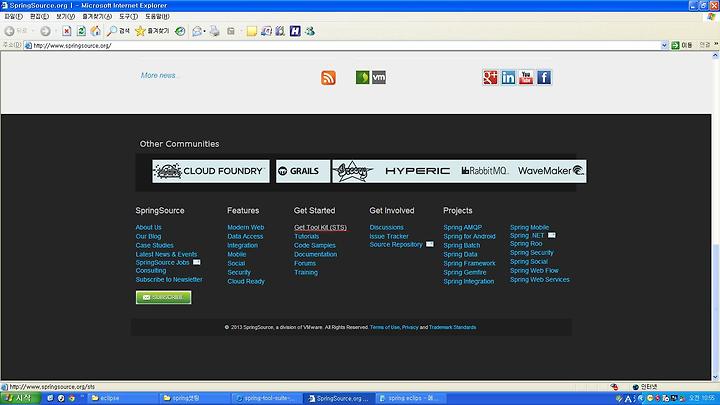720x405 pixels.
Task: Open the YouTube social icon
Action: tap(526, 77)
